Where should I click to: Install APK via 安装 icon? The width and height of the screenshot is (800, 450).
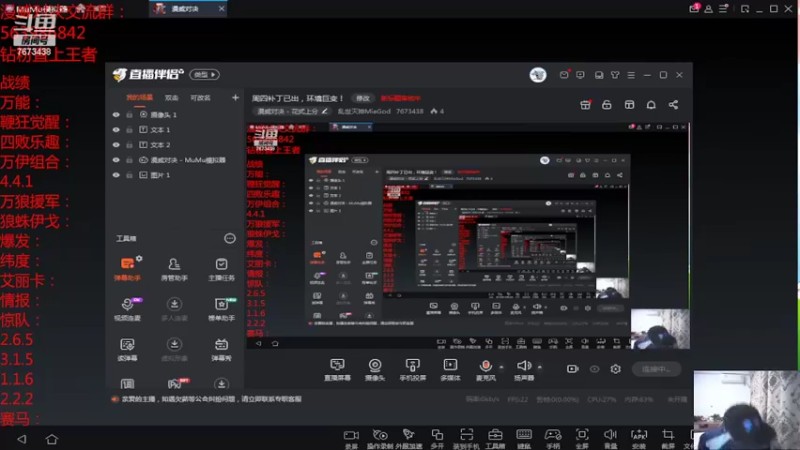pyautogui.click(x=639, y=438)
